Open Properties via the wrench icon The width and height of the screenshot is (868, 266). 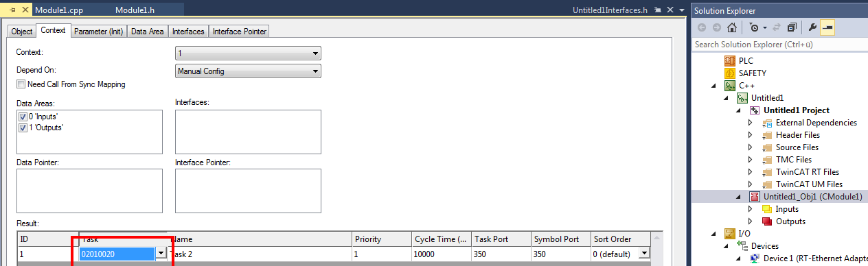tap(813, 27)
